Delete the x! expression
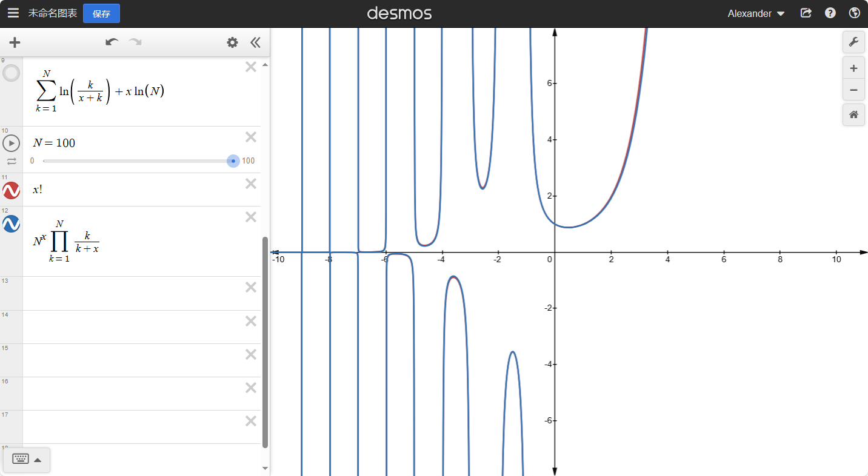This screenshot has width=868, height=476. point(251,183)
